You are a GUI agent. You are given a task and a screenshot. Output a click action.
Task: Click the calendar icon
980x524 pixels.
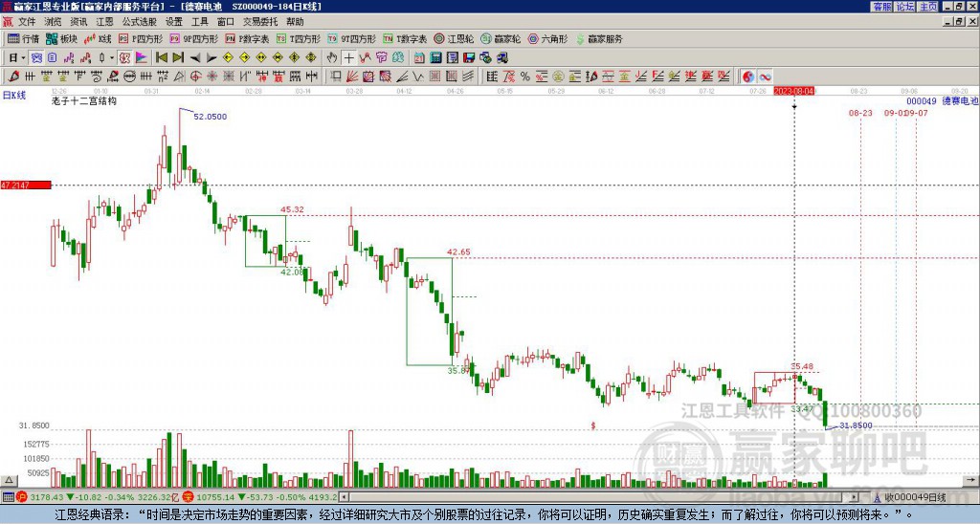click(x=419, y=58)
